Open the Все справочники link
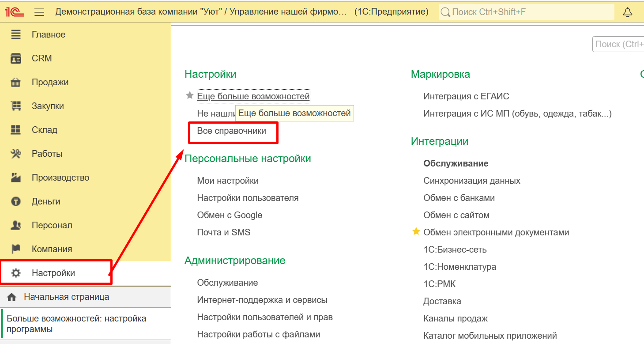 click(232, 131)
